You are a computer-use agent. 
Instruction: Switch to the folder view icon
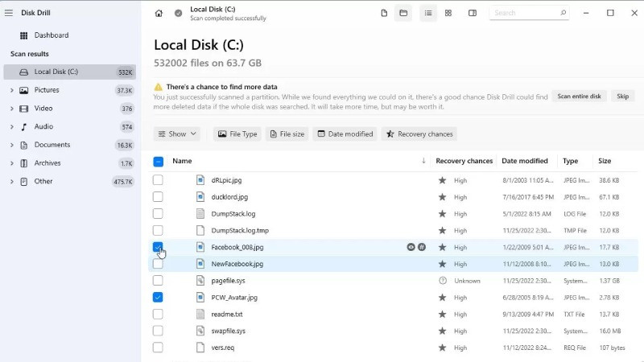403,13
